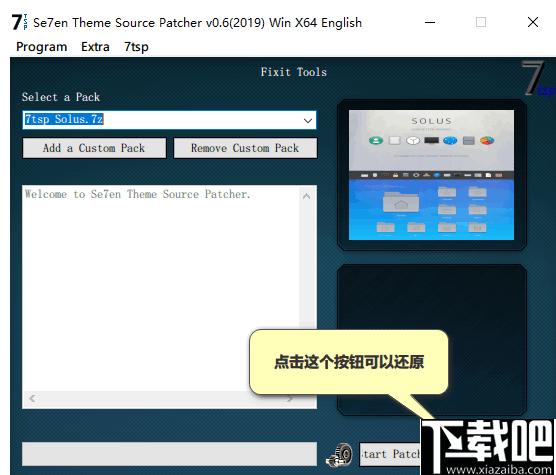
Task: Open the Extra menu
Action: point(95,47)
